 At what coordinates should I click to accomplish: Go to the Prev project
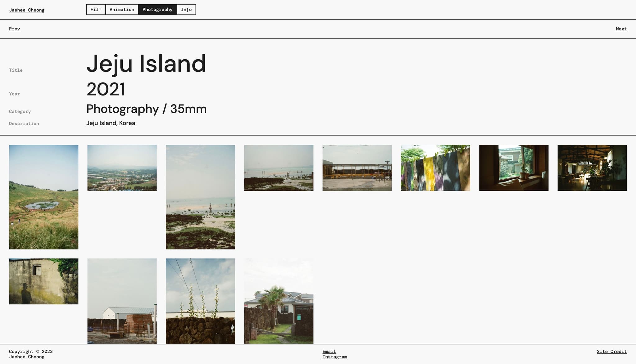coord(14,29)
